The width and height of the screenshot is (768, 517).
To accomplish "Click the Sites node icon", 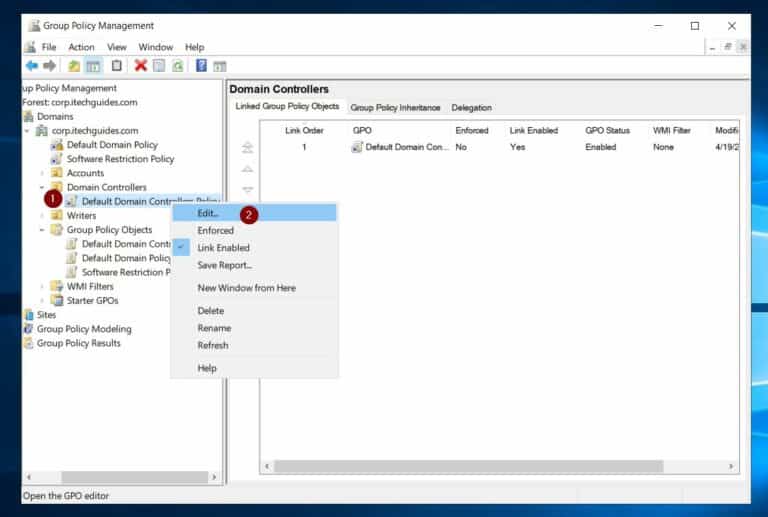I will click(29, 315).
